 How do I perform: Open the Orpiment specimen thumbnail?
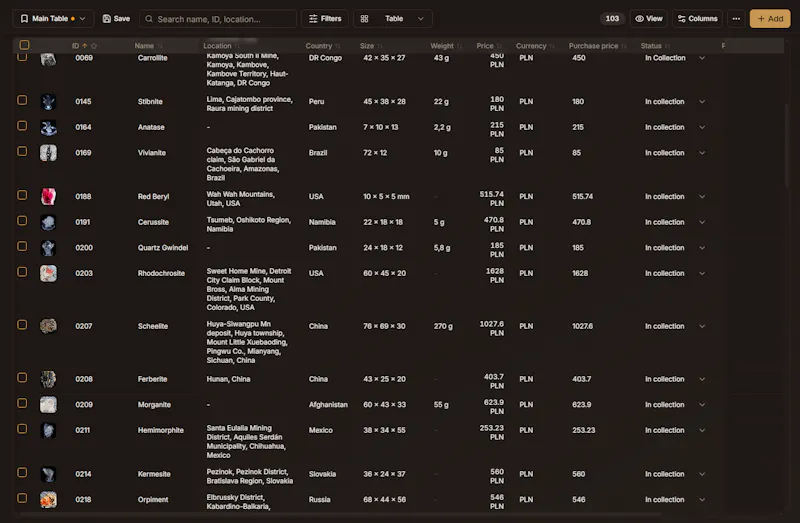click(x=48, y=500)
